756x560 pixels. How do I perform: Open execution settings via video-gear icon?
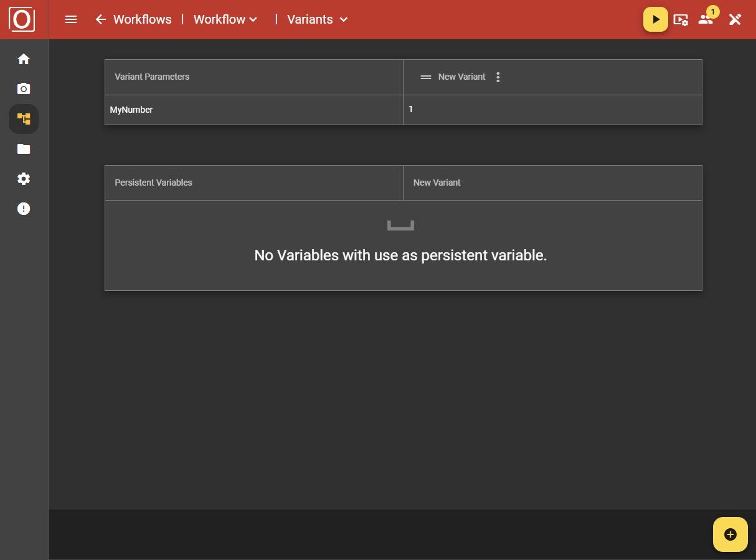(681, 20)
